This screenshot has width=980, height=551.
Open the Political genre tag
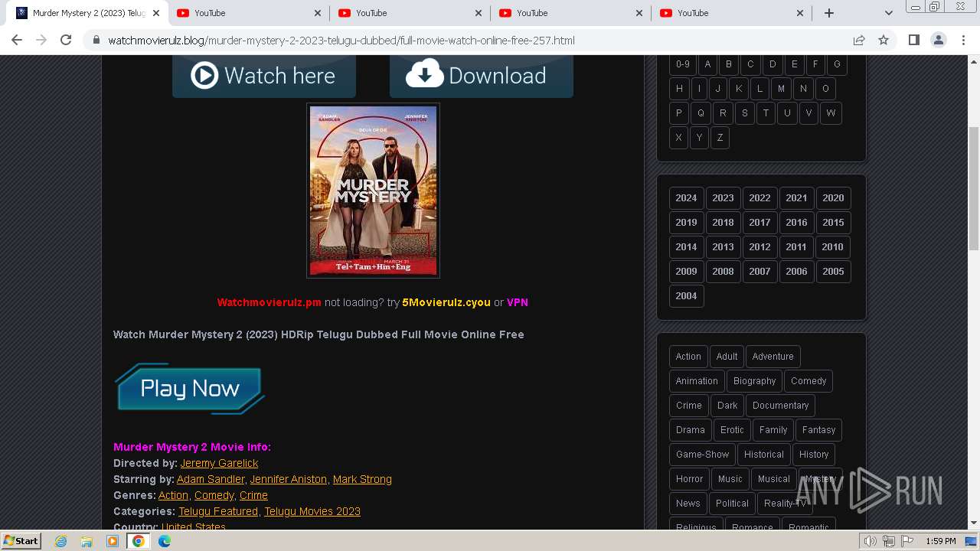[732, 504]
